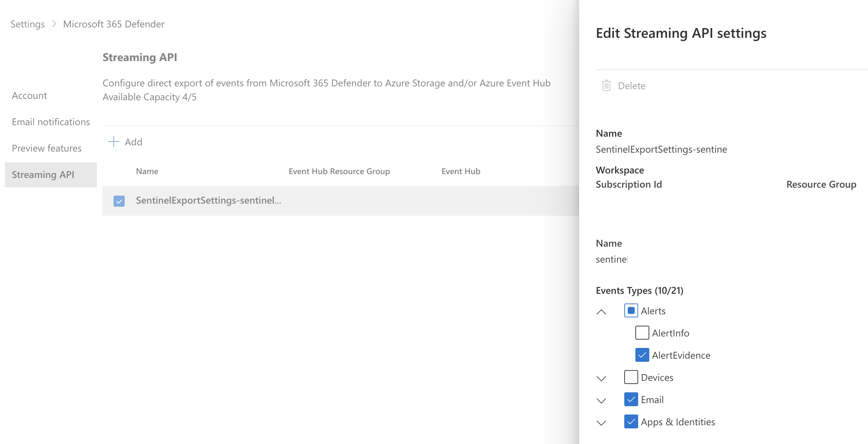Screen dimensions: 868x444
Task: Expand the Devices event group
Action: click(x=602, y=378)
